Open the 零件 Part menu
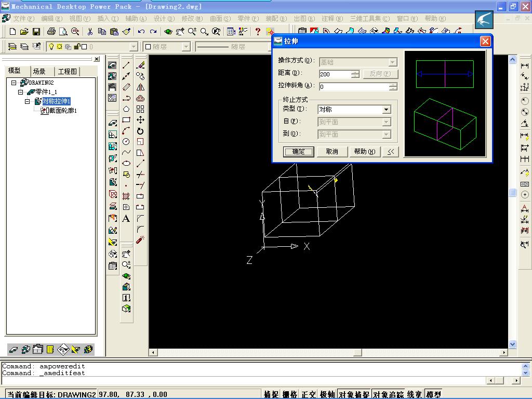Viewport: 532px width, 399px height. 248,18
